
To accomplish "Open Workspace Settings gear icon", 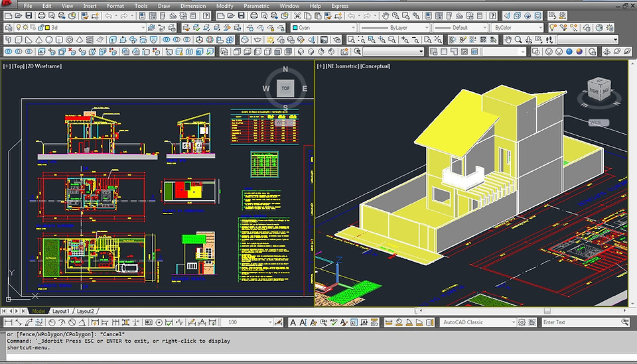I will coord(522,322).
